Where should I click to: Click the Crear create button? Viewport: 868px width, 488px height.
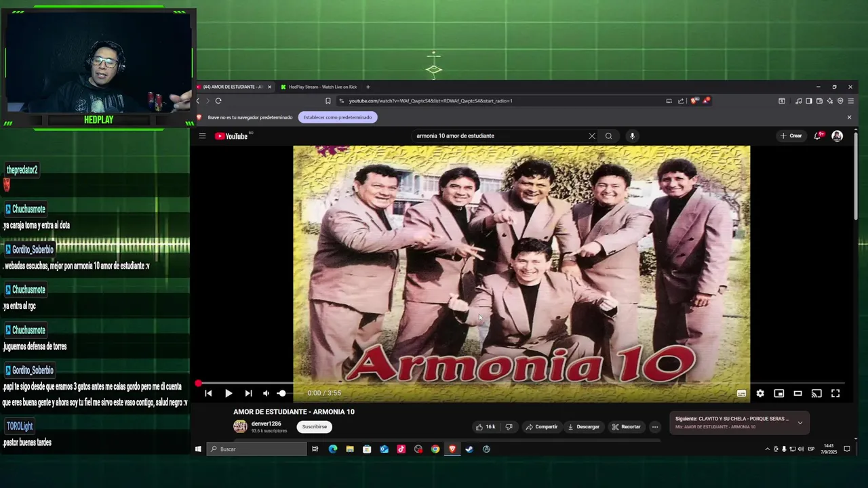[791, 136]
